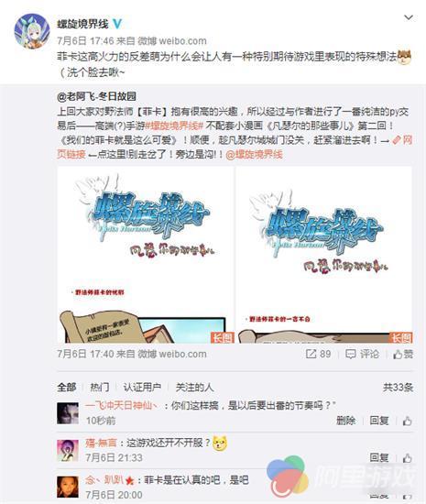This screenshot has height=504, width=426.
Task: Open the repost icon showing 89
Action: (x=318, y=354)
